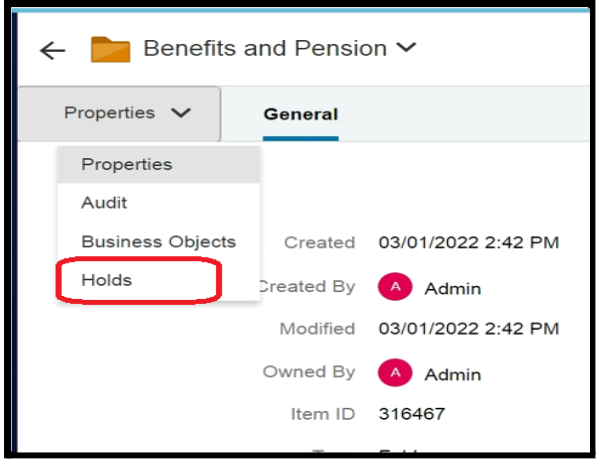Click the Owned By avatar icon
This screenshot has height=463, width=600.
pyautogui.click(x=395, y=374)
